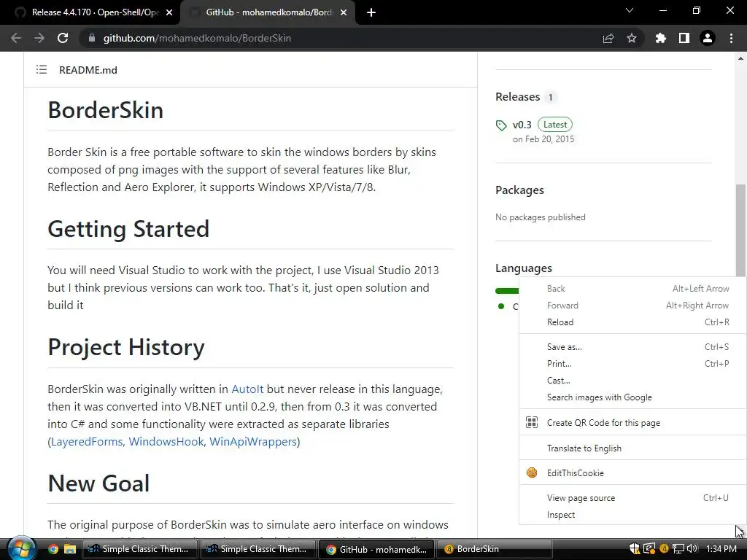
Task: Click the security shield tray icon
Action: (x=634, y=549)
